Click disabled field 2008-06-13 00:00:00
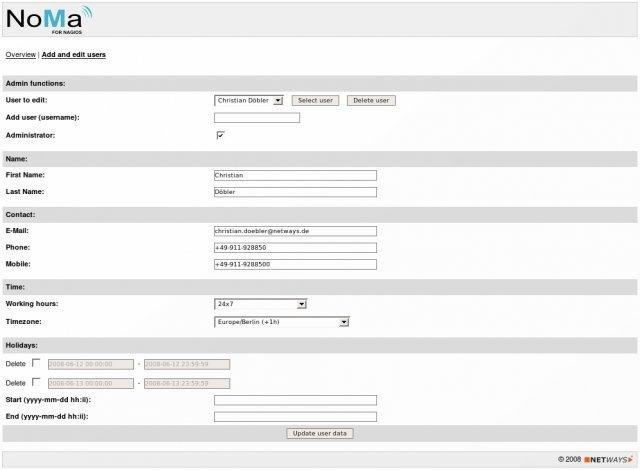Image resolution: width=640 pixels, height=470 pixels. pyautogui.click(x=91, y=384)
